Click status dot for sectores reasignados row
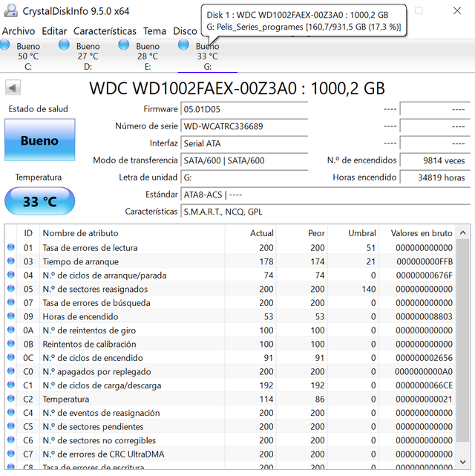This screenshot has height=476, width=475. [11, 288]
